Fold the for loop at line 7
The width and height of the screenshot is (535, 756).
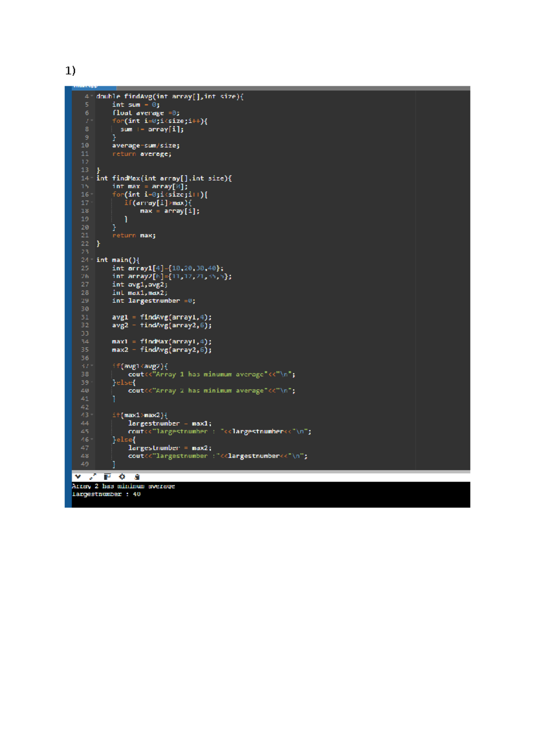[x=92, y=121]
